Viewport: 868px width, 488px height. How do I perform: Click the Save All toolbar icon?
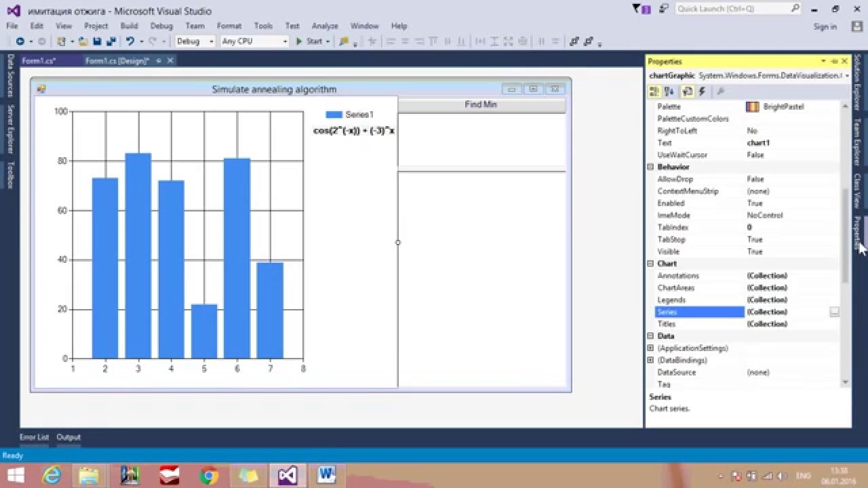(x=111, y=41)
